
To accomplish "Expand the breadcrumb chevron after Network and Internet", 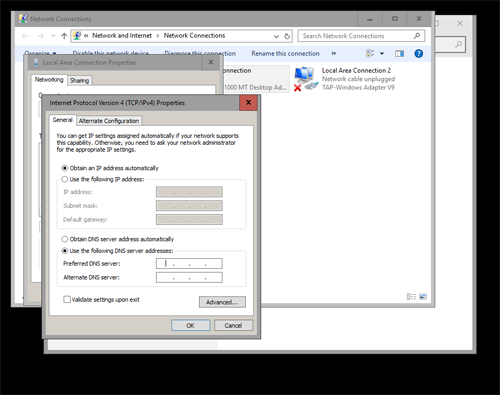I will click(158, 36).
